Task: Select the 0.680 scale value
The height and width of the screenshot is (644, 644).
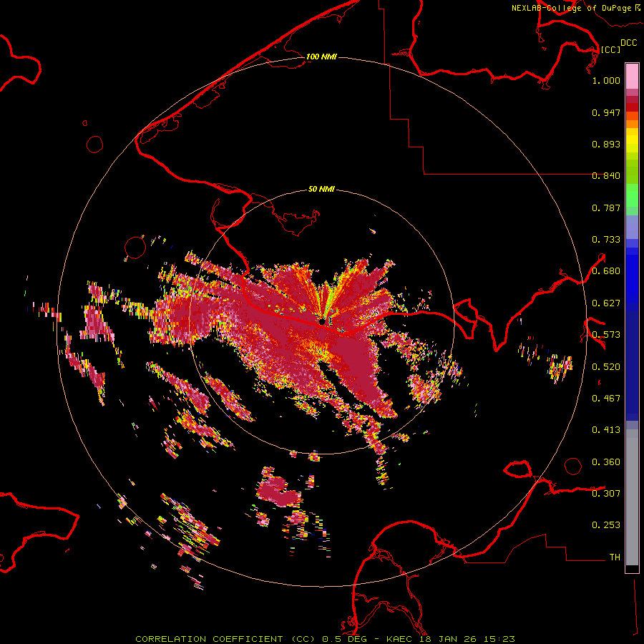Action: [606, 271]
